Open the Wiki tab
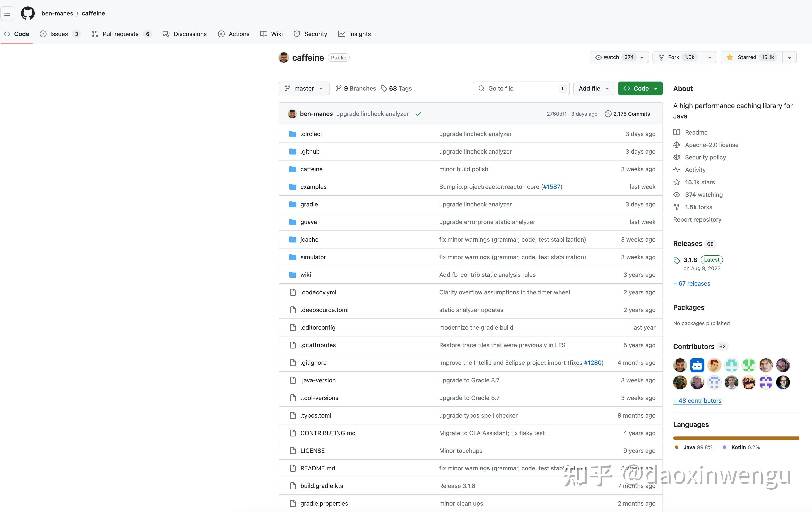Viewport: 812px width, 512px height. pyautogui.click(x=272, y=34)
